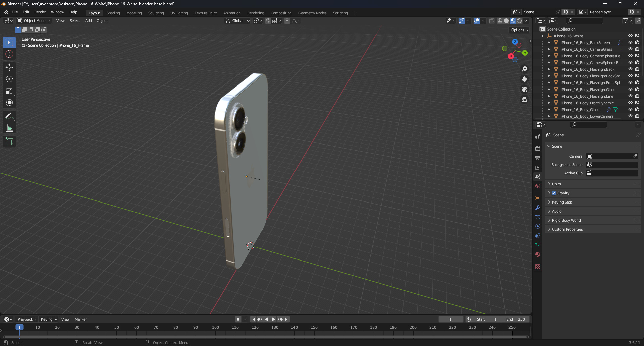Expand the Audio panel
The width and height of the screenshot is (644, 346).
click(x=593, y=211)
